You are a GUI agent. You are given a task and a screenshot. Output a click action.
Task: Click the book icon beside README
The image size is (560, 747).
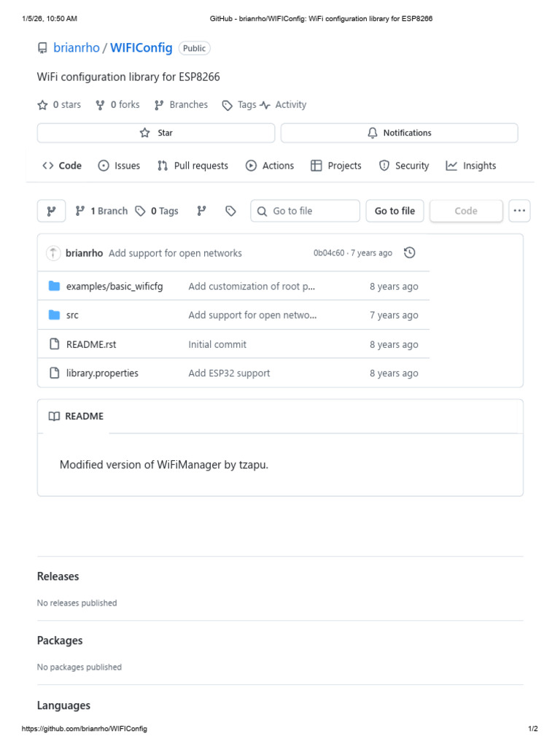pyautogui.click(x=54, y=417)
